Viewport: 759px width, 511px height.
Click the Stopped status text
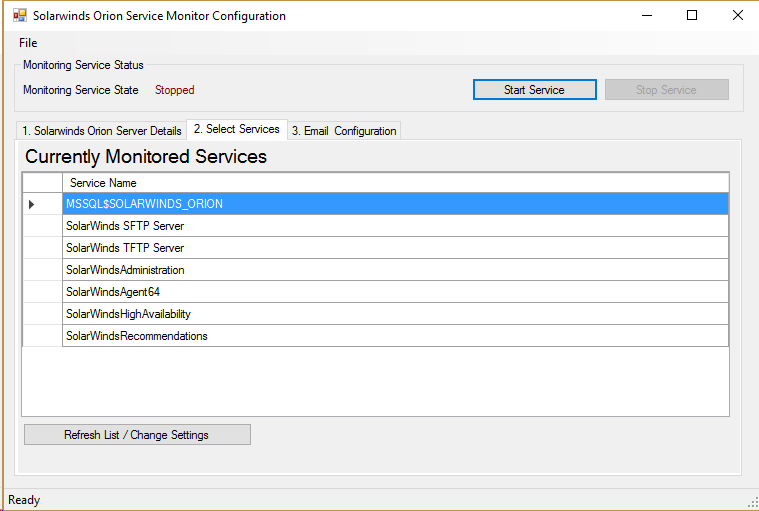[175, 90]
